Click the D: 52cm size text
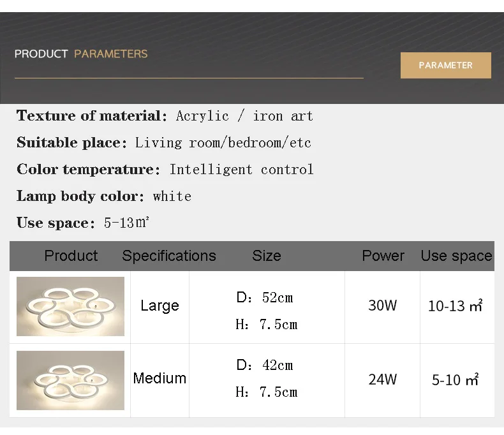The width and height of the screenshot is (504, 435). [x=265, y=297]
